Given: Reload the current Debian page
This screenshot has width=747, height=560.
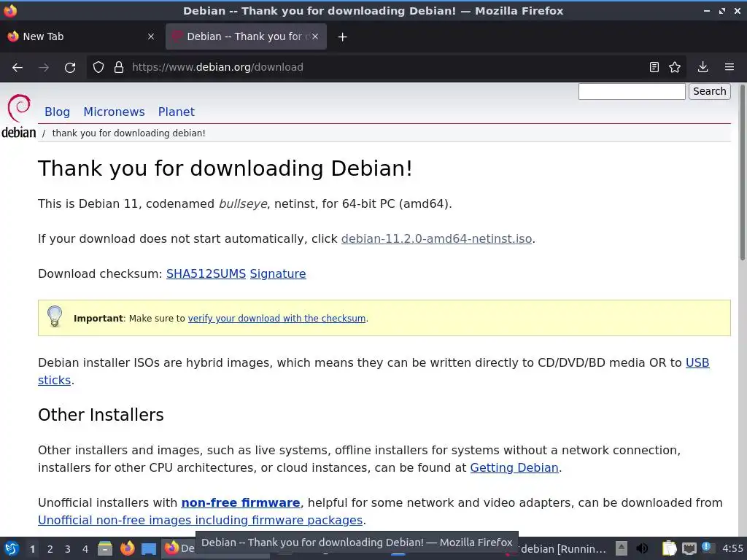Looking at the screenshot, I should 70,67.
